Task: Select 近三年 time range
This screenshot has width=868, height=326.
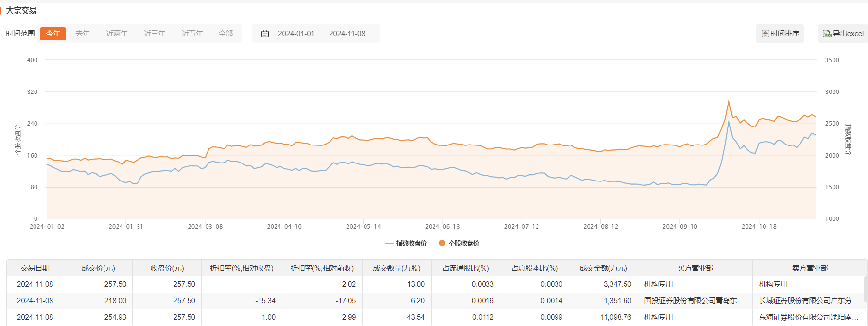Action: tap(155, 34)
